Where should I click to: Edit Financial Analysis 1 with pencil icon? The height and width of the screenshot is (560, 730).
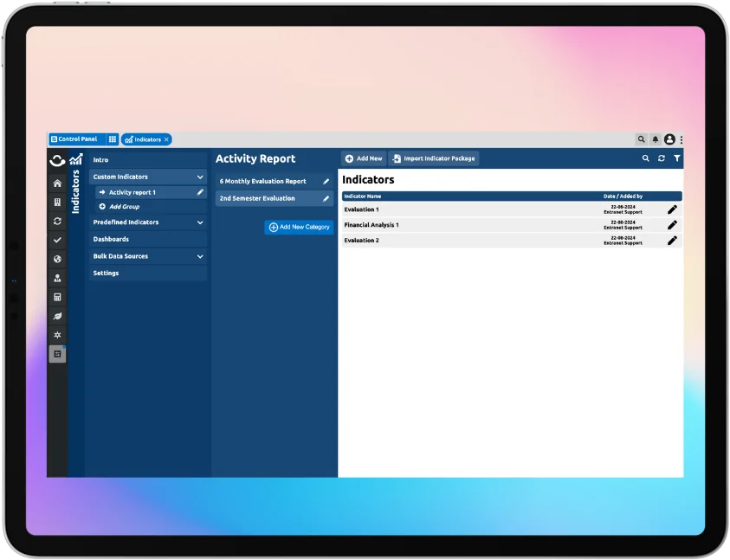pyautogui.click(x=672, y=225)
